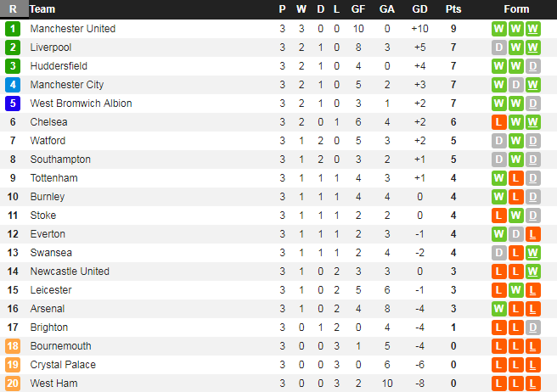Click the rank 20 orange badge
Viewport: 557px width, 392px height.
coord(13,384)
